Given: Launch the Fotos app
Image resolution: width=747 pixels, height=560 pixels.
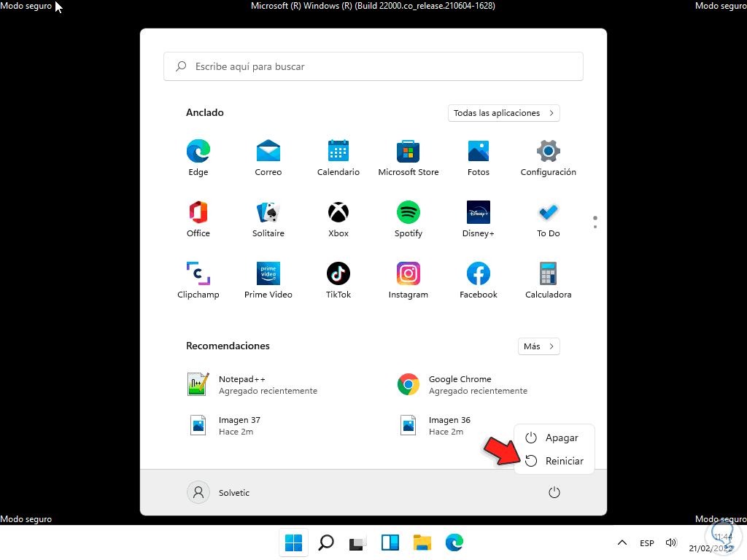Looking at the screenshot, I should click(479, 157).
